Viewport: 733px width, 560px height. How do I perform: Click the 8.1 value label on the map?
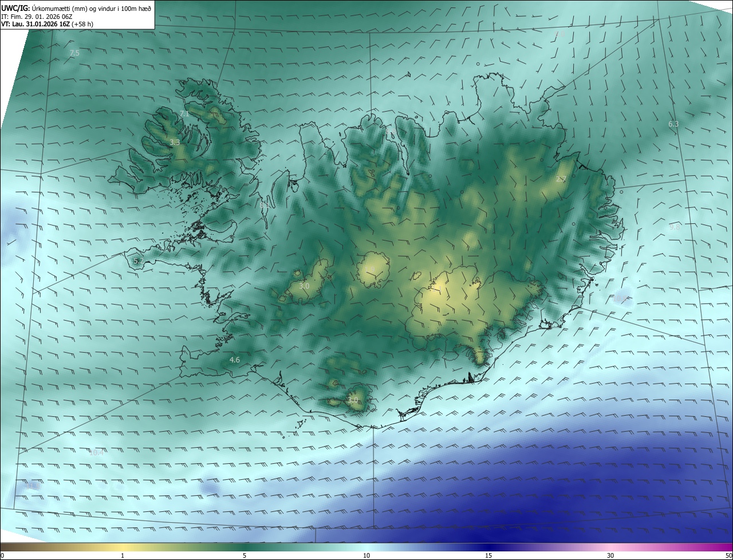pos(264,204)
